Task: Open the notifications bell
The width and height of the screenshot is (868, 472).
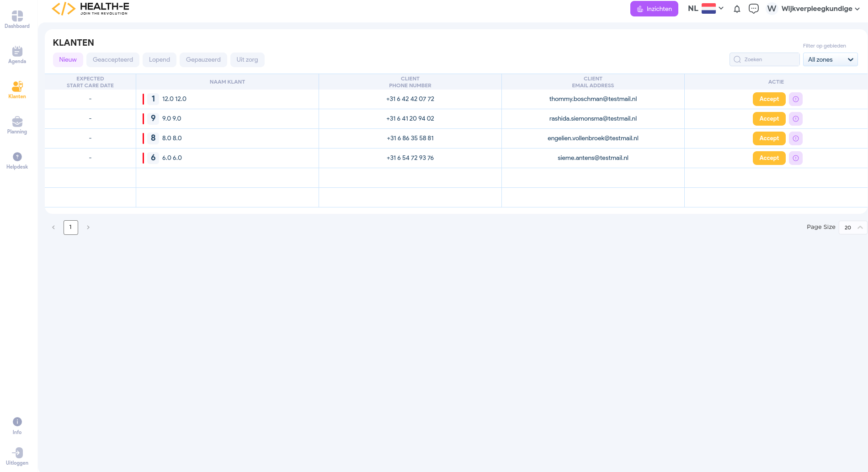Action: [x=737, y=9]
